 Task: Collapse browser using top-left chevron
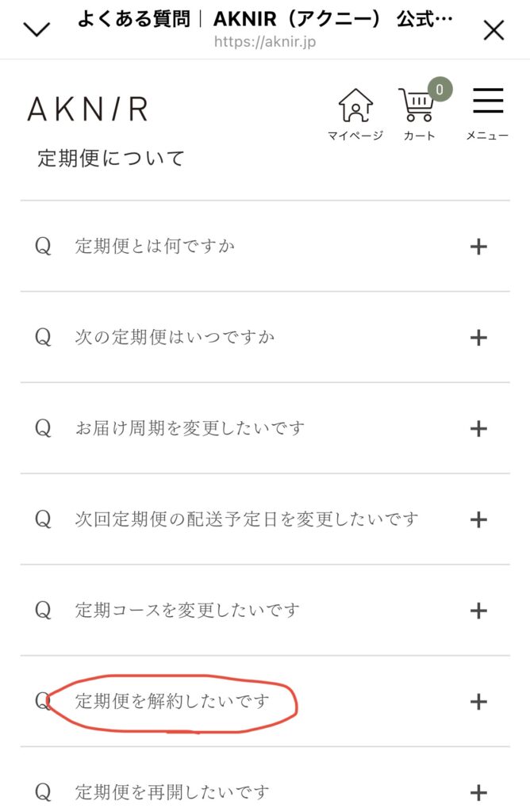coord(36,30)
